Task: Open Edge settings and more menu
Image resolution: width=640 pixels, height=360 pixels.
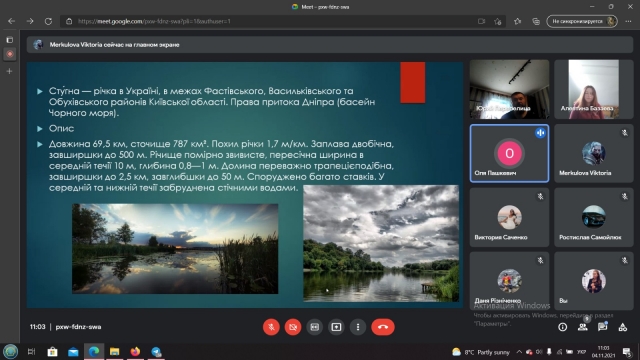Action: pos(628,21)
